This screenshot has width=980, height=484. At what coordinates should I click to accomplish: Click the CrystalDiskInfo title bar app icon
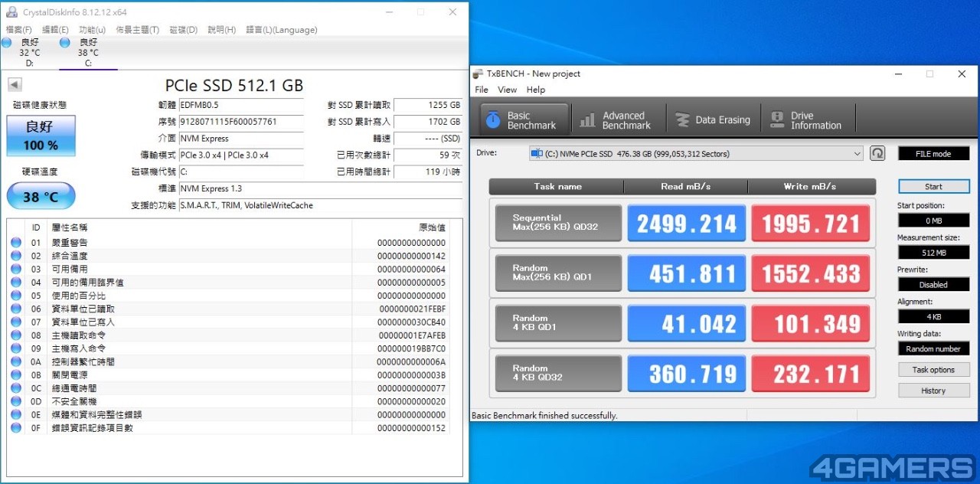coord(11,12)
